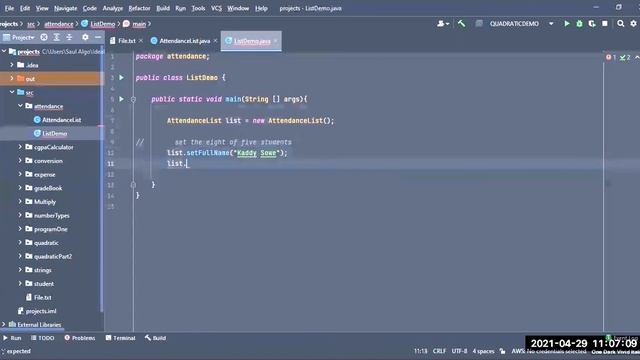
Task: Start debugging with the bug icon
Action: click(x=579, y=24)
